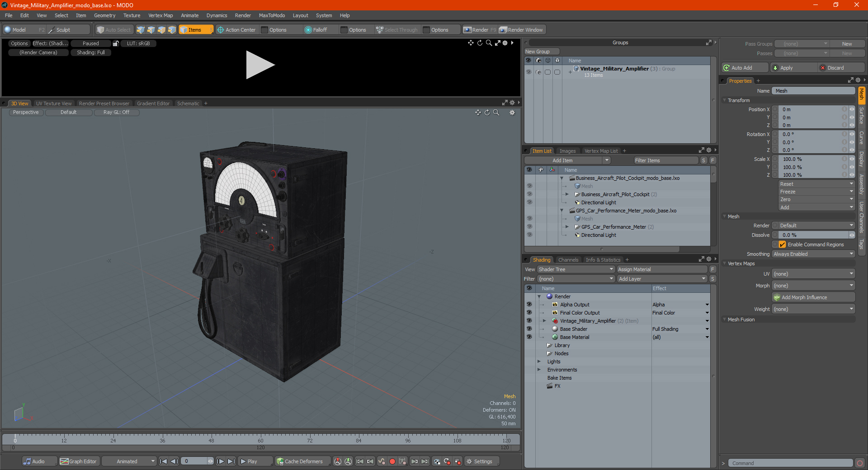
Task: Open Add Layer dropdown
Action: point(662,279)
